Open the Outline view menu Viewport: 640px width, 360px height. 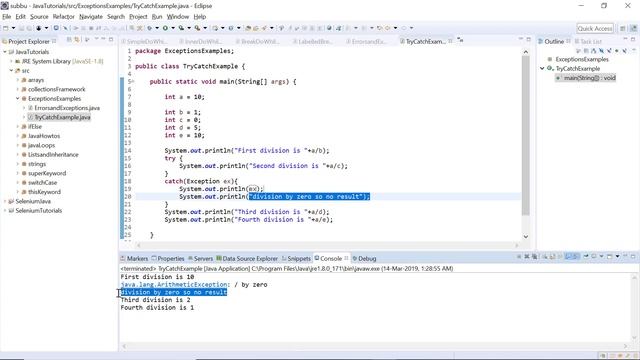[x=634, y=50]
